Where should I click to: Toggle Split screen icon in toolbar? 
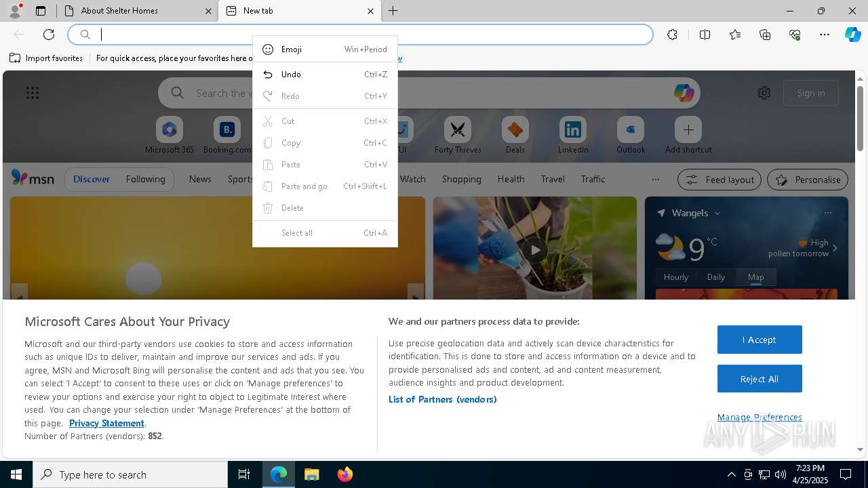click(x=705, y=35)
